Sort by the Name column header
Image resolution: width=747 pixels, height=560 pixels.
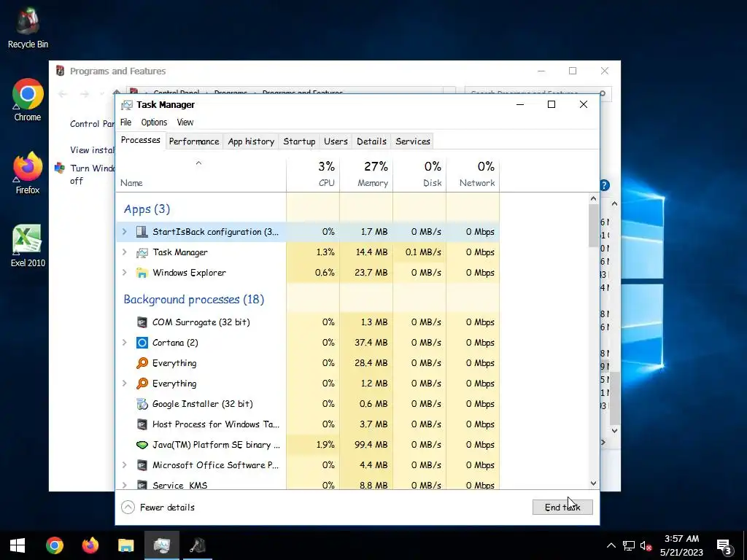(x=201, y=174)
